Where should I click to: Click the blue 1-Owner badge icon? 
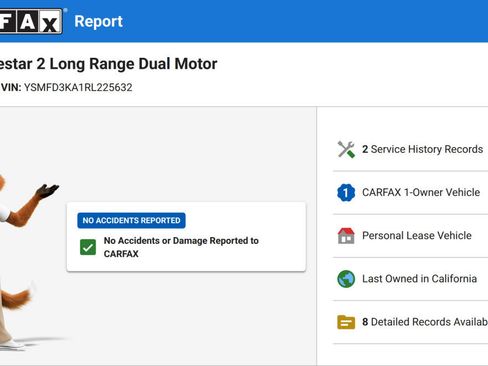pos(346,192)
